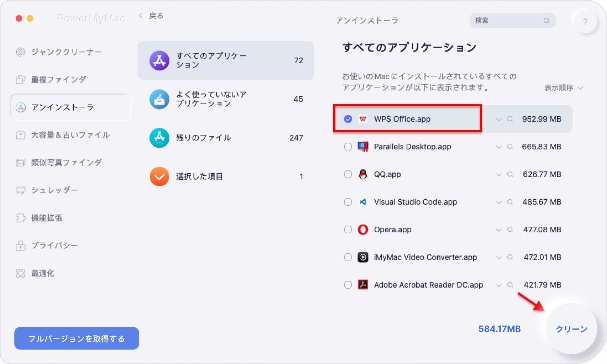
Task: Expand the Opera.app details chevron
Action: click(x=499, y=229)
